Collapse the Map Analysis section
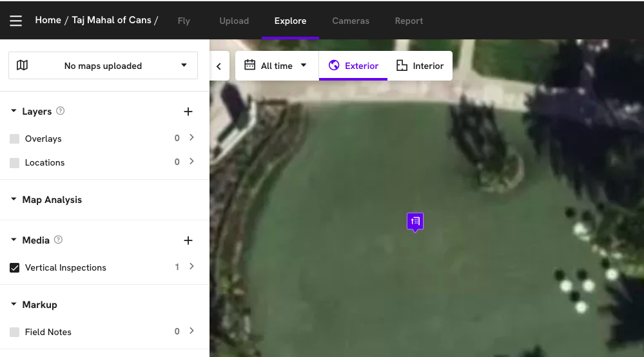Image resolution: width=644 pixels, height=357 pixels. point(14,200)
